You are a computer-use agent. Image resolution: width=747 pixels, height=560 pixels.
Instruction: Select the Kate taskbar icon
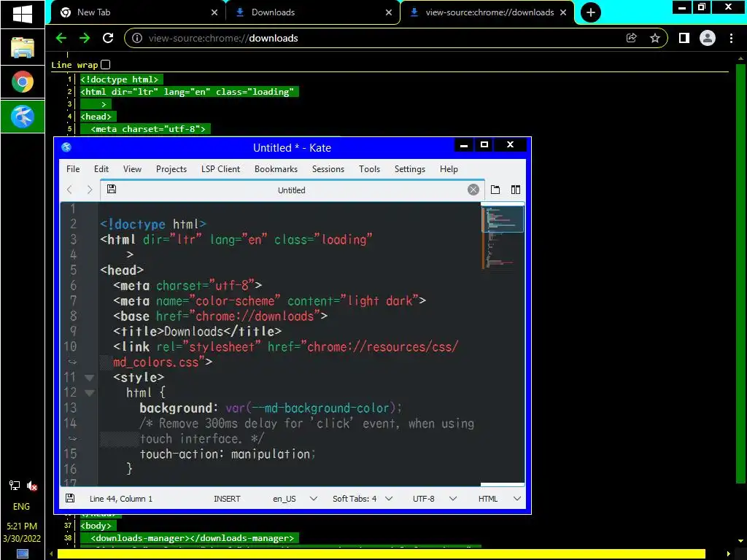[x=23, y=116]
